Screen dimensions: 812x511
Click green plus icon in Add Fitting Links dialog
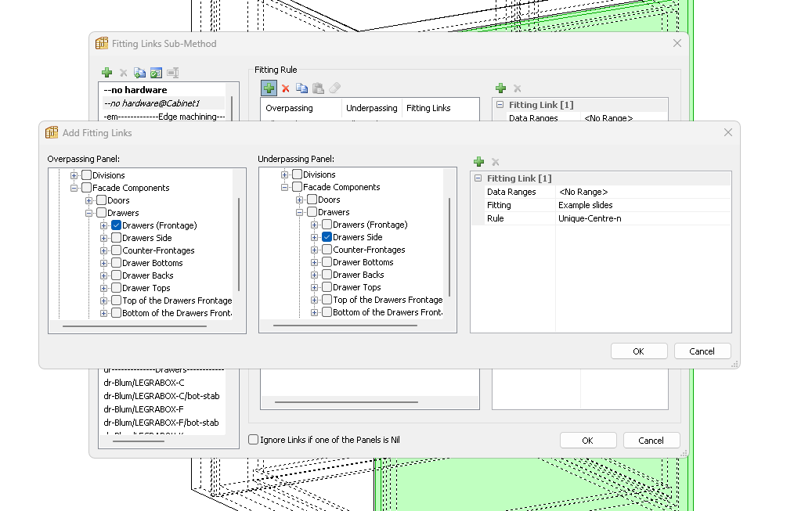coord(478,162)
